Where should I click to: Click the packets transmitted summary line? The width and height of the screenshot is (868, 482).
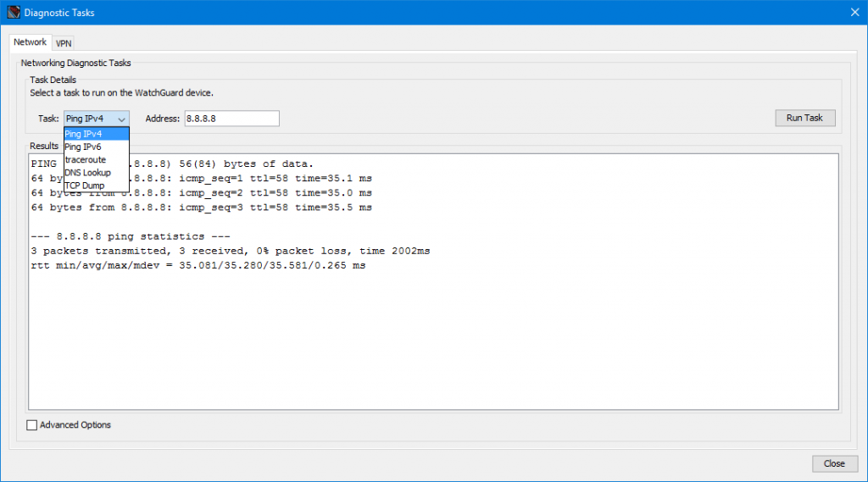(231, 252)
